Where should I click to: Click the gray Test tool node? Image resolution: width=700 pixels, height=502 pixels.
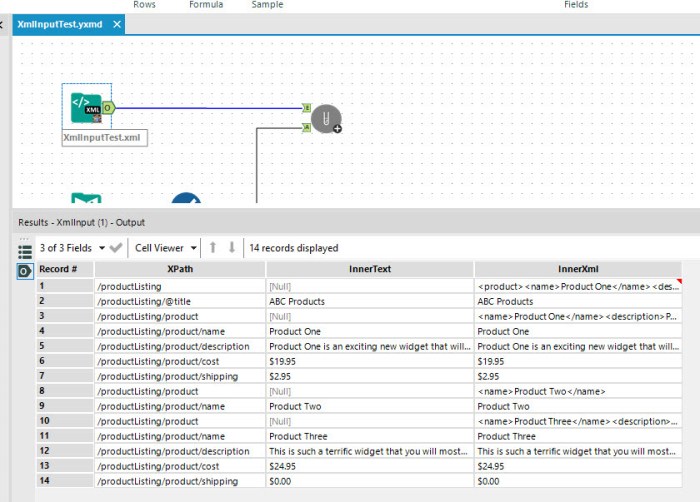326,119
